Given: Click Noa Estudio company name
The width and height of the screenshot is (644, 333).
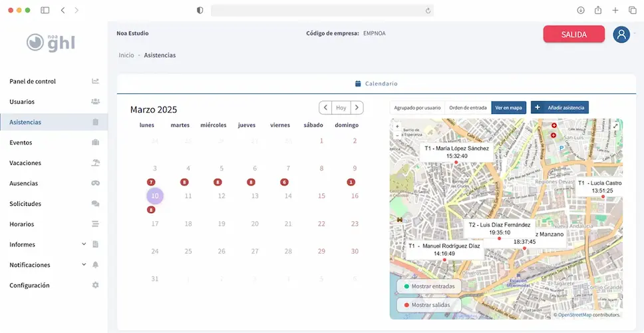Looking at the screenshot, I should 132,33.
